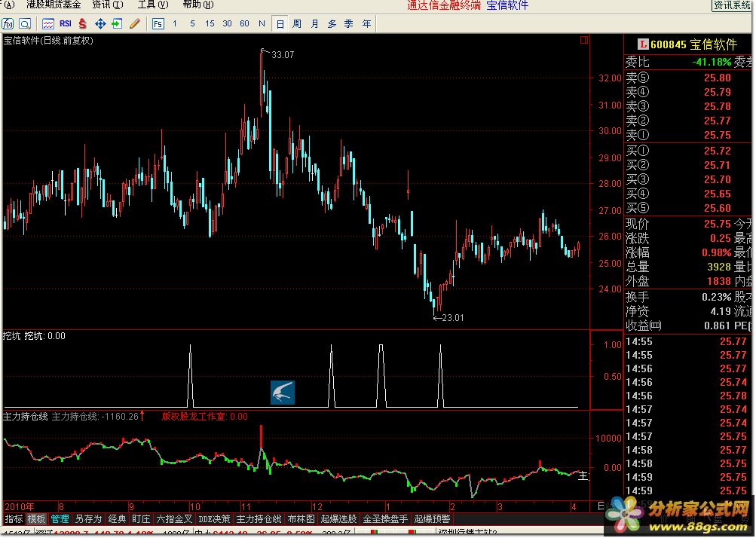Select daily 日 period

(280, 24)
